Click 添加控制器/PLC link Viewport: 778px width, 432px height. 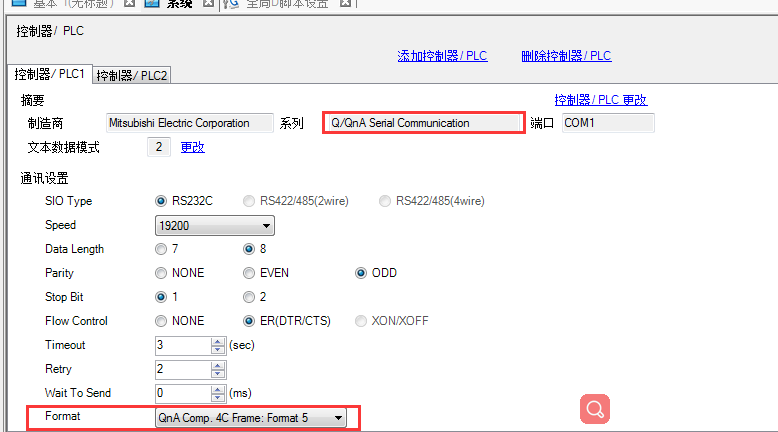tap(442, 56)
